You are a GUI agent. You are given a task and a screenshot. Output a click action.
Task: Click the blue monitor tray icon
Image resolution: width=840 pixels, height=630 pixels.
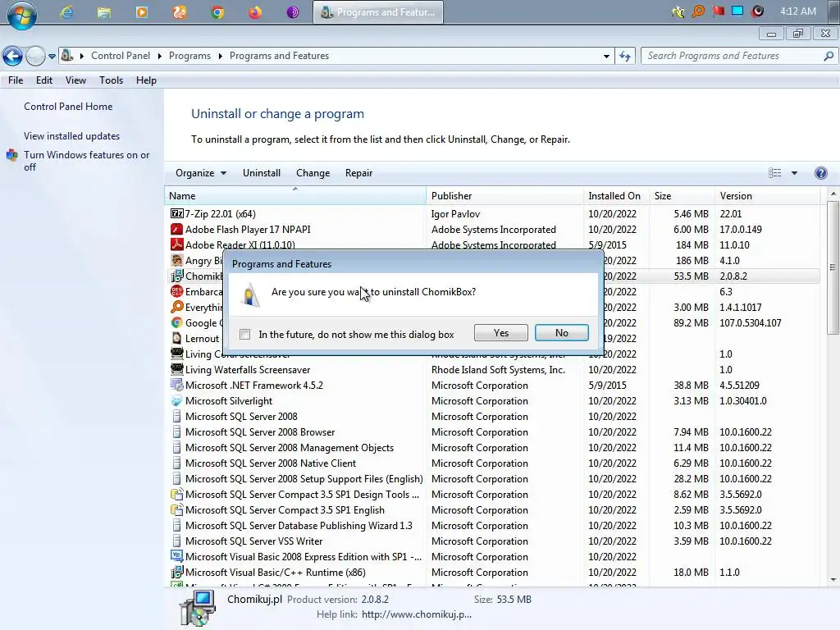click(737, 11)
